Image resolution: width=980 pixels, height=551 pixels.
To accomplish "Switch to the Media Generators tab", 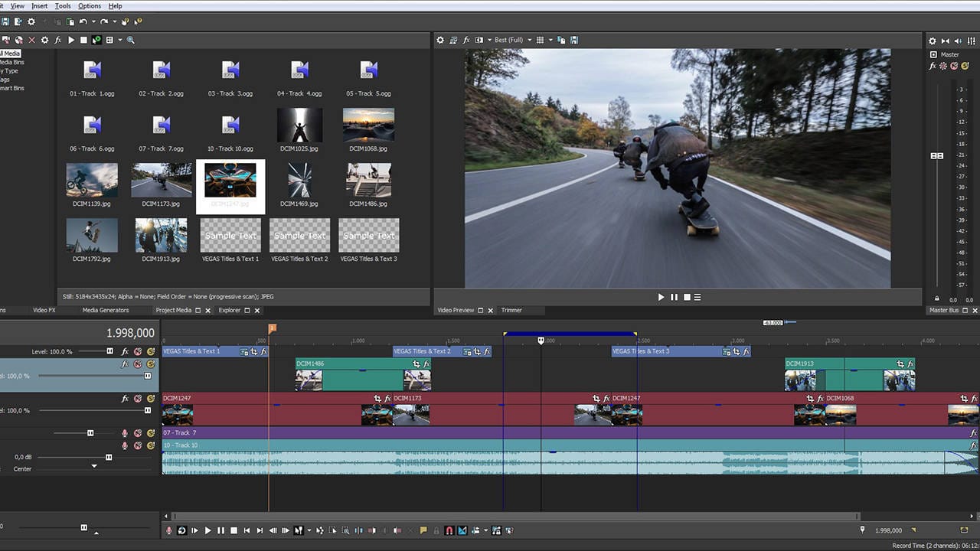I will [105, 310].
